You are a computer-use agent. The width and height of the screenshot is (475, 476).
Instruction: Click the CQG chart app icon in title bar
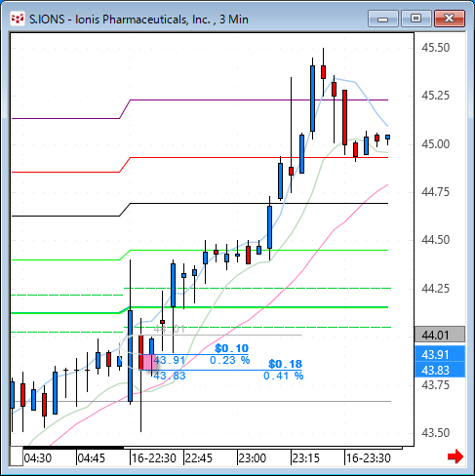coord(18,19)
